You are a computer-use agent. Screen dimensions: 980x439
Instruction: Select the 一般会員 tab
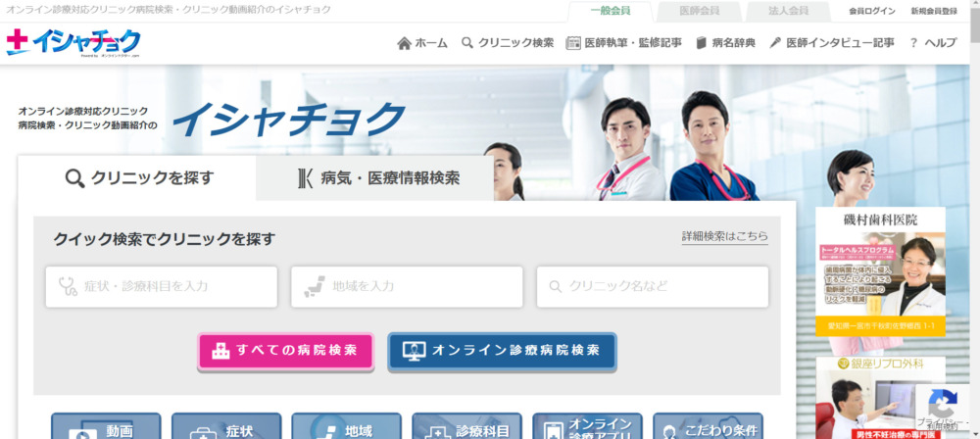point(610,11)
